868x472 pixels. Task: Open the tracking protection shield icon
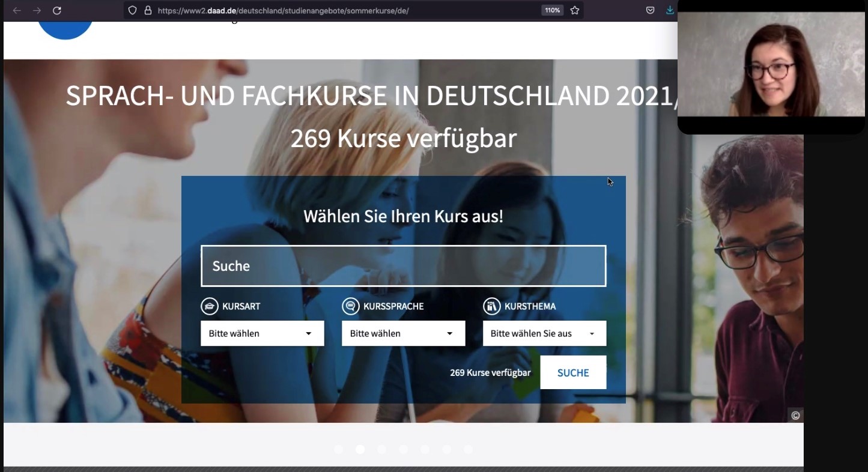pos(133,10)
